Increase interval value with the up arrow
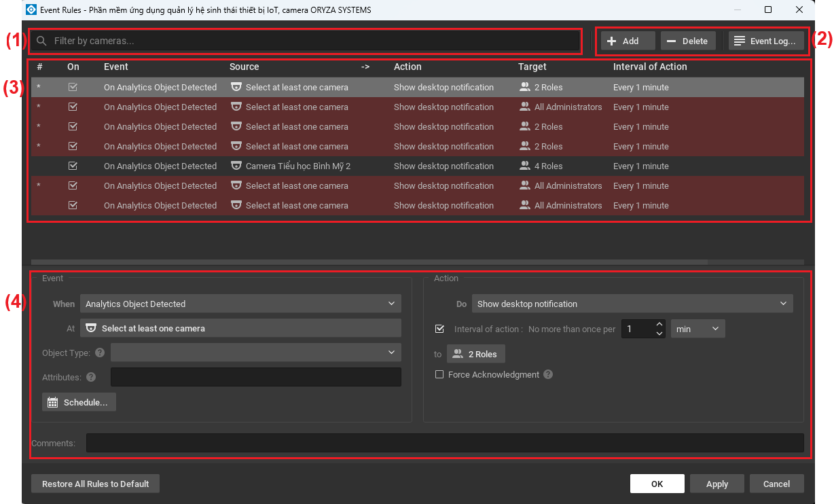Viewport: 834px width, 504px height. pos(659,325)
